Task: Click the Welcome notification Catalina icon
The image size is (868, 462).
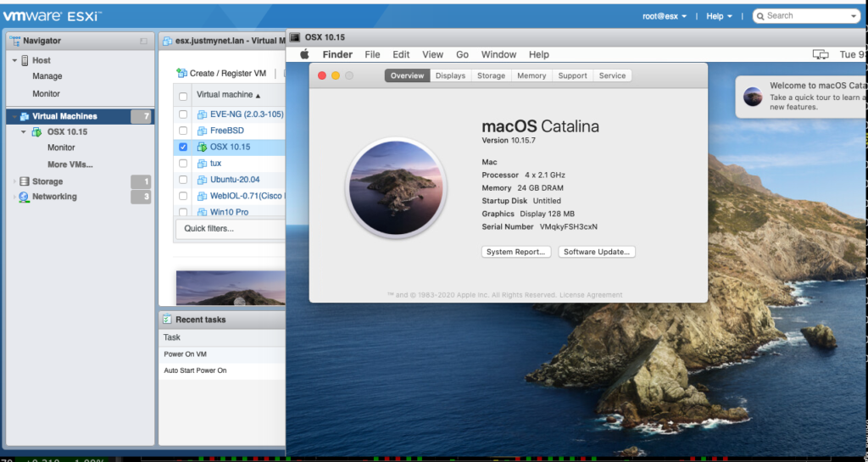Action: [753, 97]
